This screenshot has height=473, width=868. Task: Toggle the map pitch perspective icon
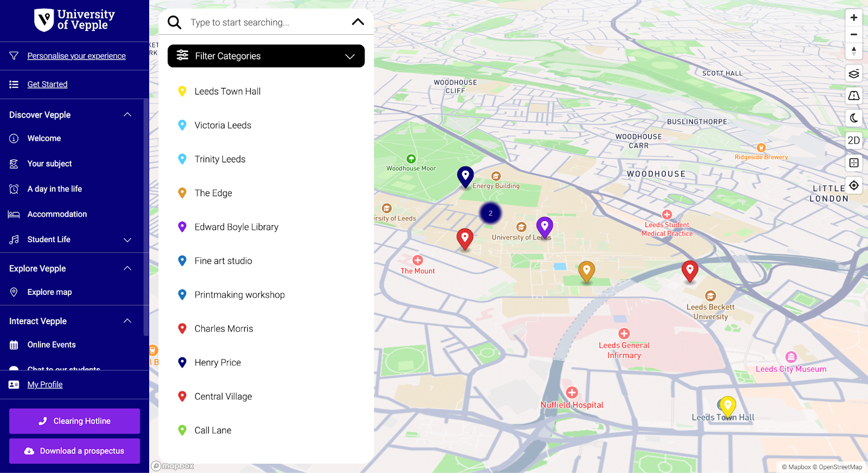coord(854,96)
